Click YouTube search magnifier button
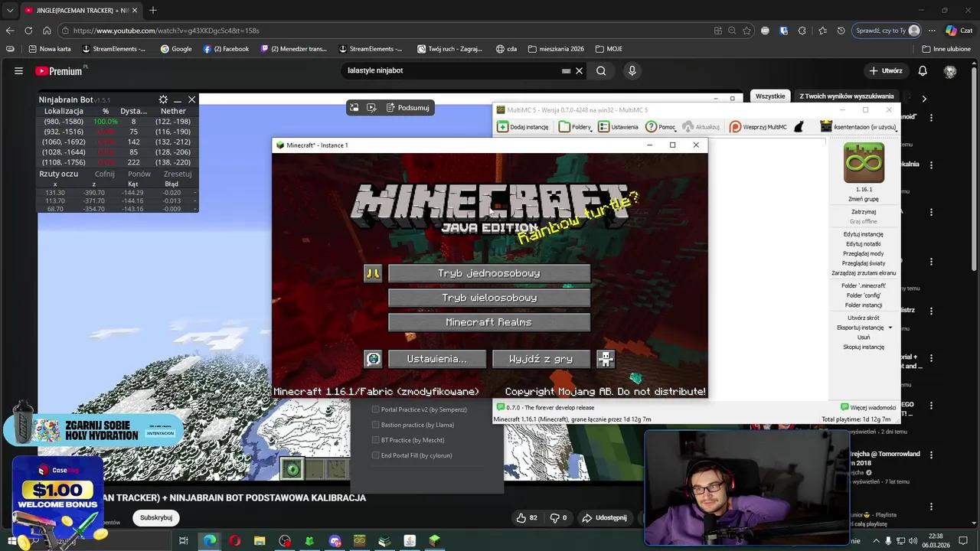980x551 pixels. tap(601, 70)
